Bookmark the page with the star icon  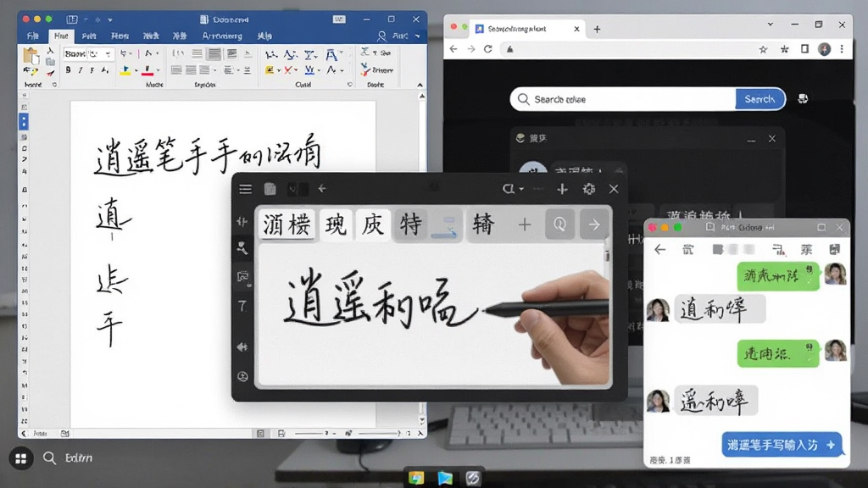[763, 49]
